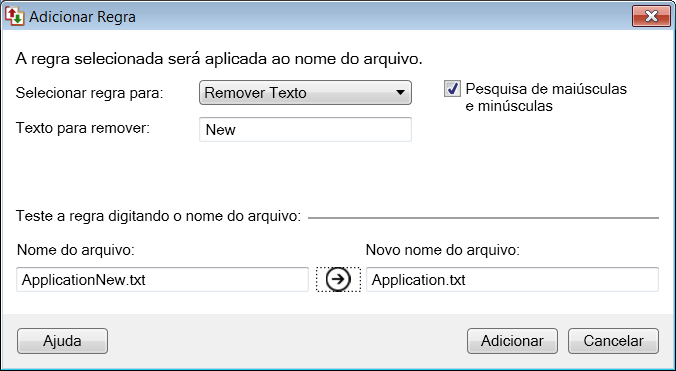This screenshot has height=371, width=676.
Task: Click the 'Texto para remover:' label
Action: 83,128
